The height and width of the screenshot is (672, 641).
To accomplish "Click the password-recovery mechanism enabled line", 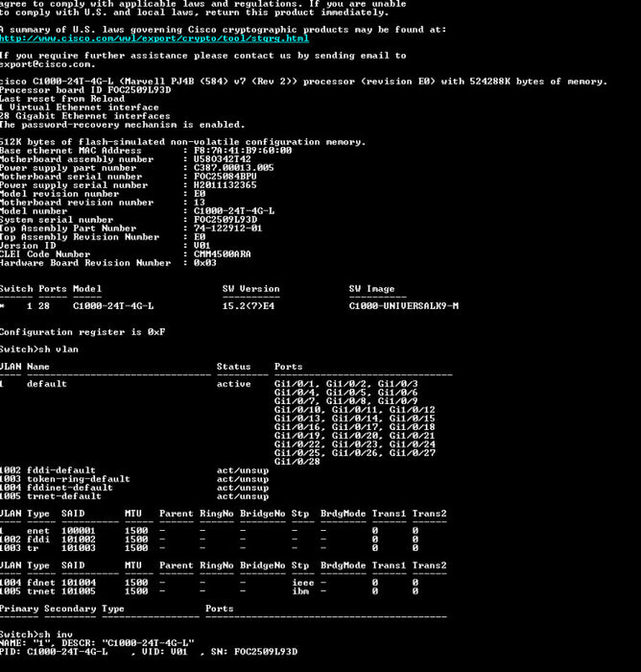I will click(x=122, y=124).
